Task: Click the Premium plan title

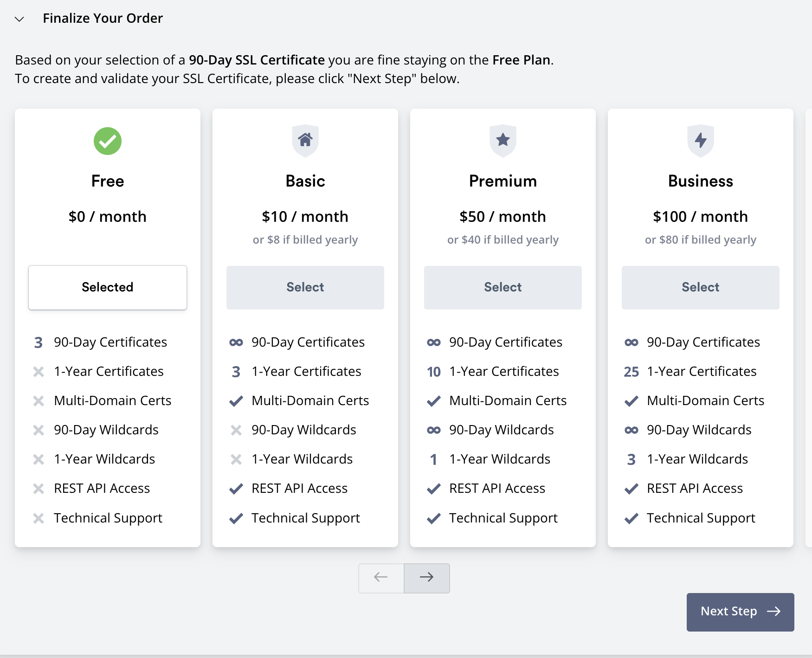Action: click(503, 181)
